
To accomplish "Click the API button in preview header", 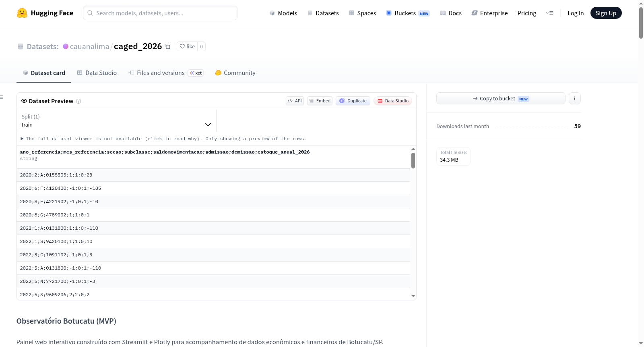I will click(x=295, y=101).
